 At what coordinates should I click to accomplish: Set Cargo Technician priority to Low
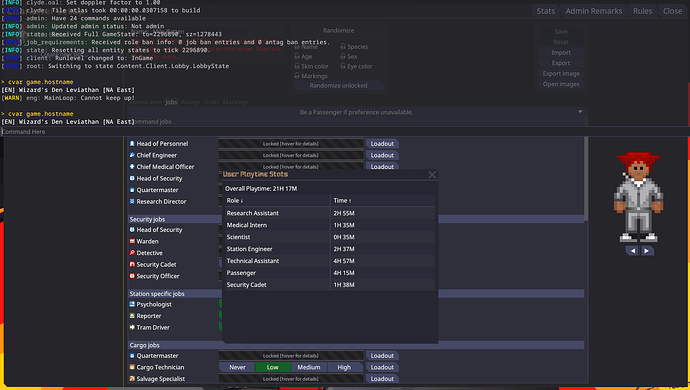click(x=273, y=367)
